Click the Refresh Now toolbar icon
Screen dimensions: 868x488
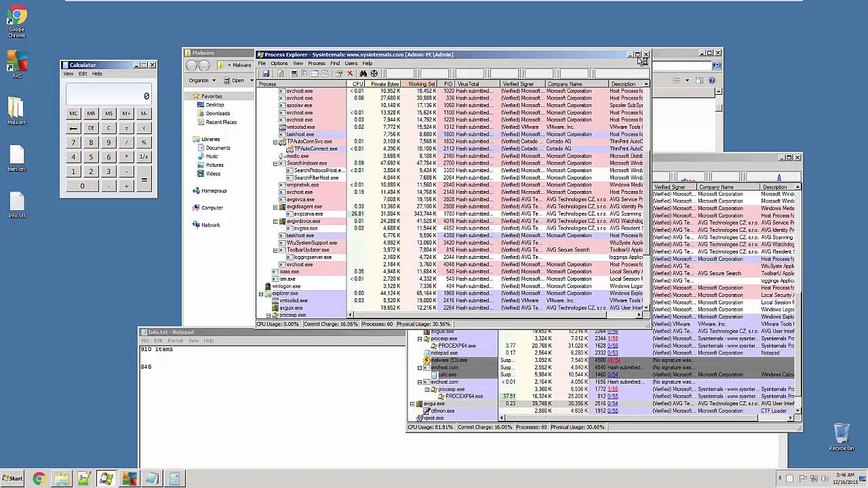(x=281, y=73)
